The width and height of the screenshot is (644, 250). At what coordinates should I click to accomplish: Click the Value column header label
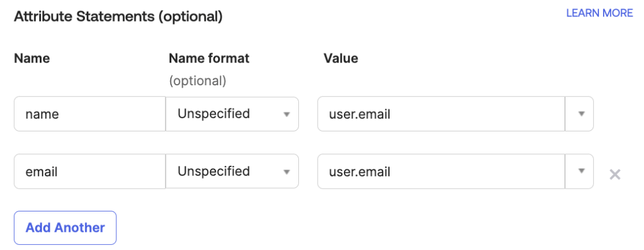tap(340, 58)
